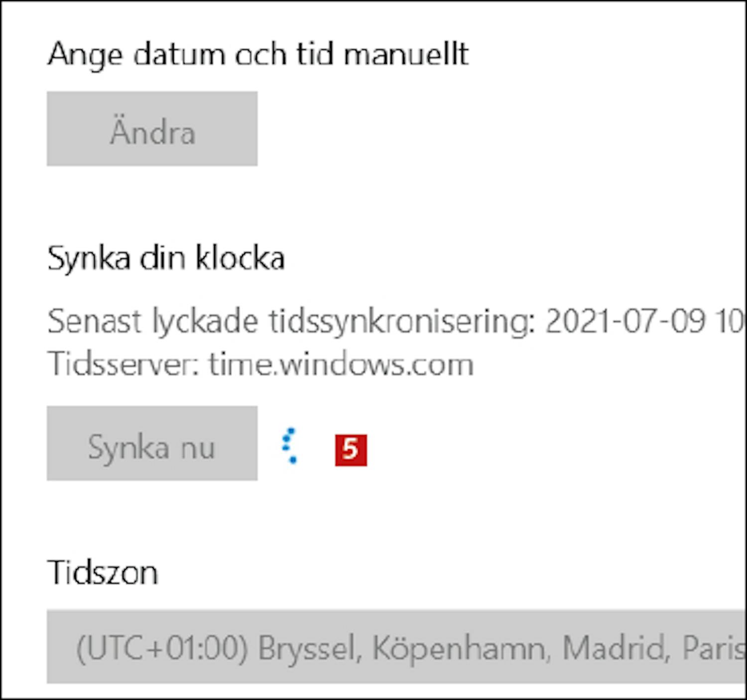The image size is (747, 700).
Task: Click the blue loading spinner icon
Action: click(289, 446)
